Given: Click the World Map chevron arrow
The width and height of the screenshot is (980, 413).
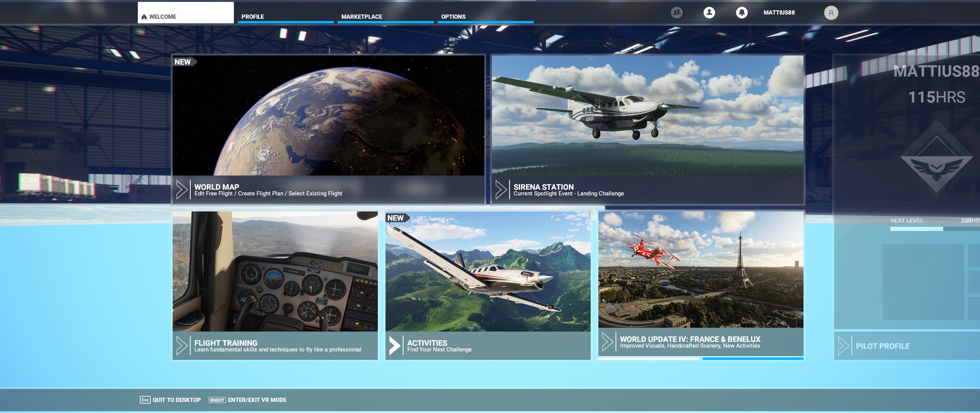Looking at the screenshot, I should 181,190.
